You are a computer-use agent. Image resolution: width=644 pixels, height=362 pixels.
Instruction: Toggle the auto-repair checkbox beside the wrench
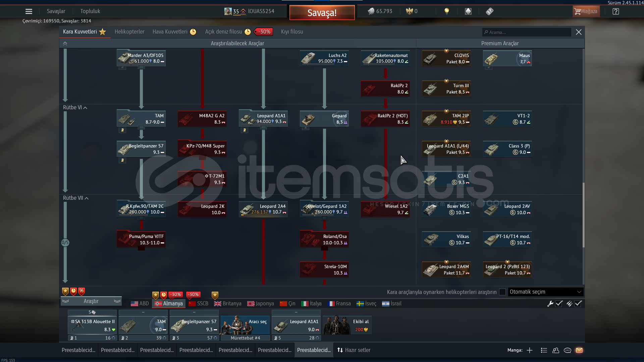pos(559,304)
